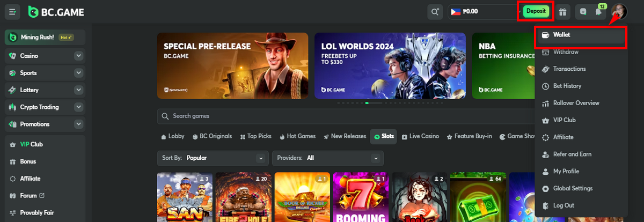The width and height of the screenshot is (644, 222).
Task: Click the user profile avatar
Action: pos(619,11)
